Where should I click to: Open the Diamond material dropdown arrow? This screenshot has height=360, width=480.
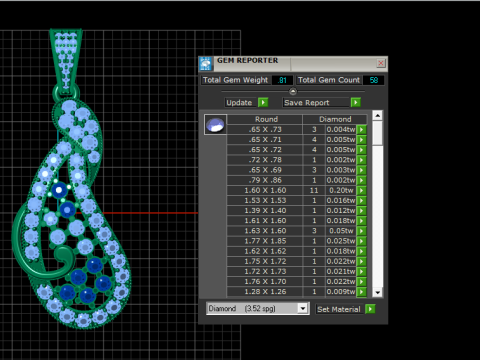[303, 309]
